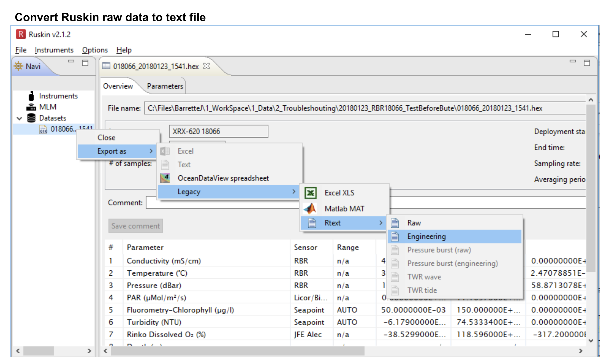The height and width of the screenshot is (364, 608).
Task: Choose Raw Rtext export
Action: [x=455, y=223]
